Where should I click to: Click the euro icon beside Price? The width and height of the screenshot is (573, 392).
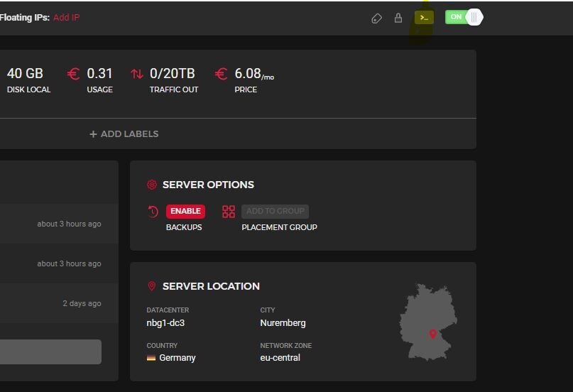coord(221,74)
